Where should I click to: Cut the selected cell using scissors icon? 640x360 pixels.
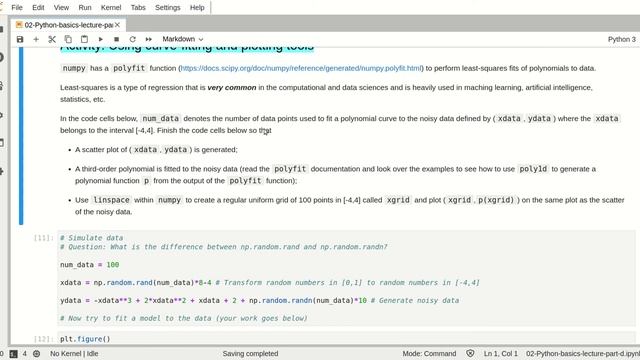(52, 39)
